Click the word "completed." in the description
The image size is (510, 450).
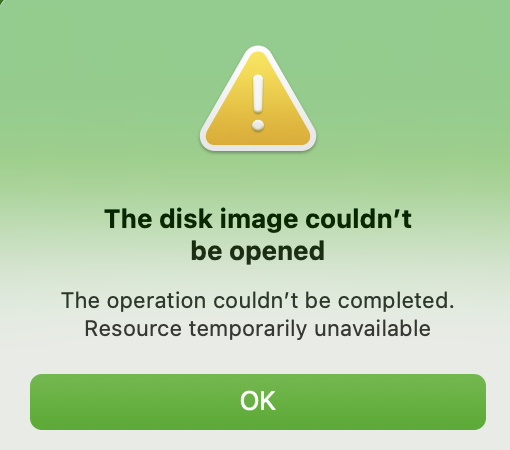pyautogui.click(x=396, y=302)
